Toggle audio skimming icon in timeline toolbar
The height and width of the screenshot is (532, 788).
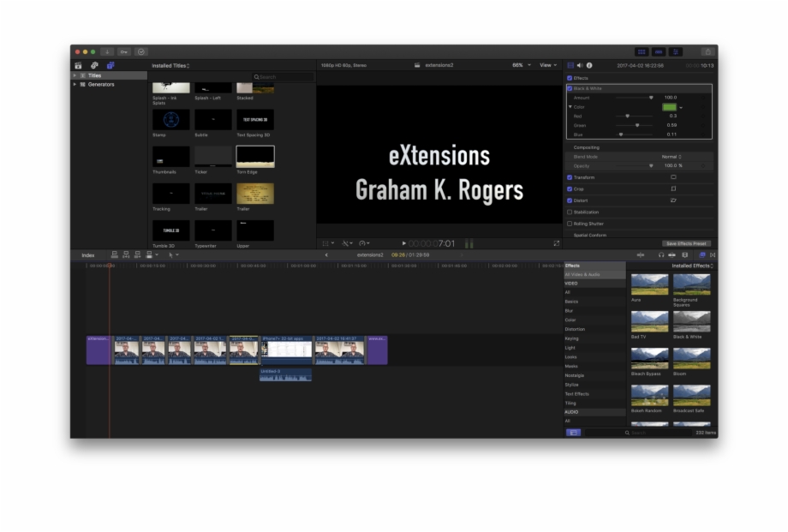pos(660,254)
